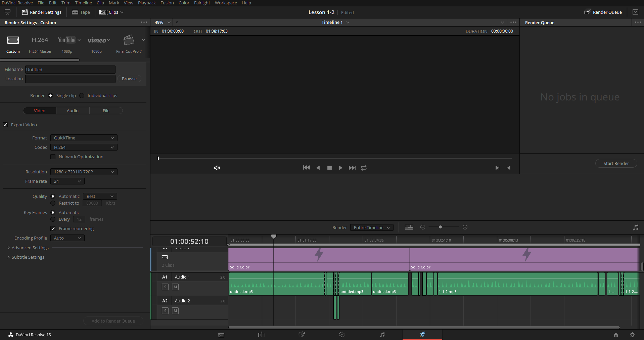Zoom out the timeline with minus icon
644x340 pixels.
pos(423,227)
